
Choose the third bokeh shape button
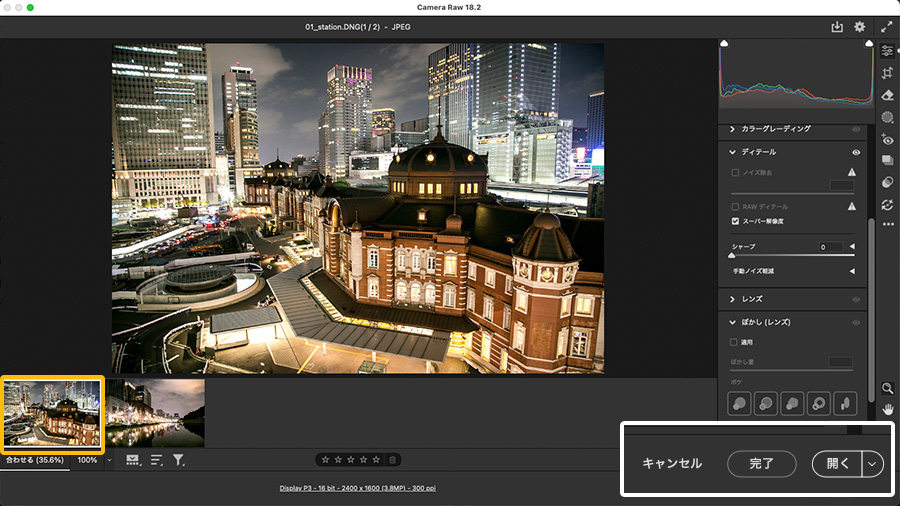point(792,404)
